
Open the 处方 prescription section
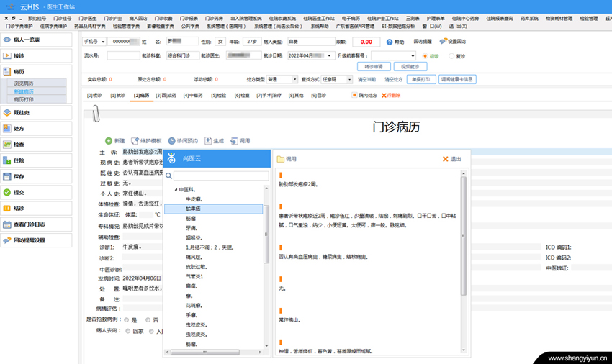pyautogui.click(x=36, y=129)
